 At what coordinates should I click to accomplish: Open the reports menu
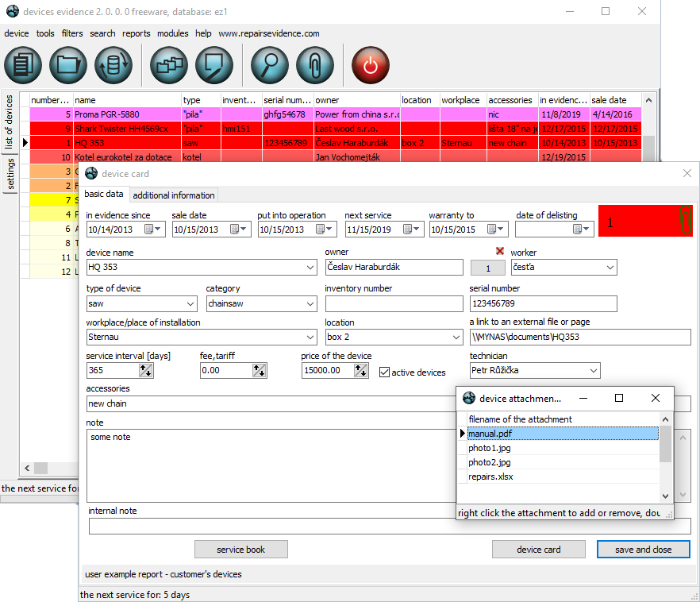click(x=137, y=33)
